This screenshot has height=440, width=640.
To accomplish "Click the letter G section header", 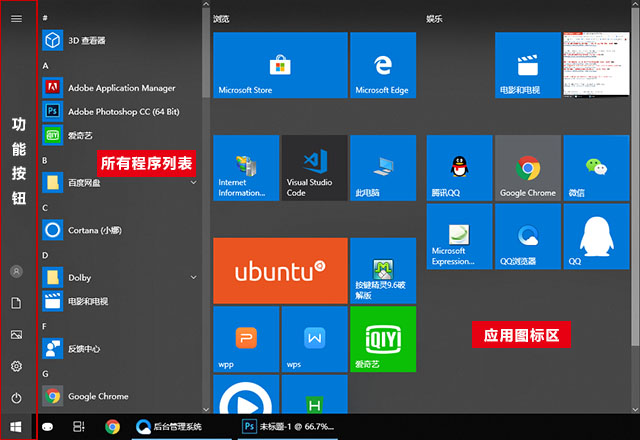I will [x=45, y=374].
